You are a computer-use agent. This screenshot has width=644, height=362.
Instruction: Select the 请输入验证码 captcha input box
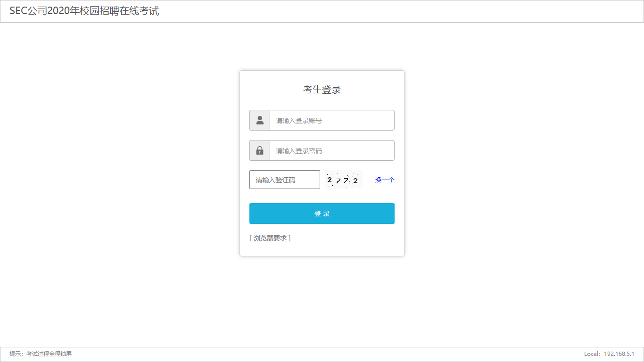284,180
